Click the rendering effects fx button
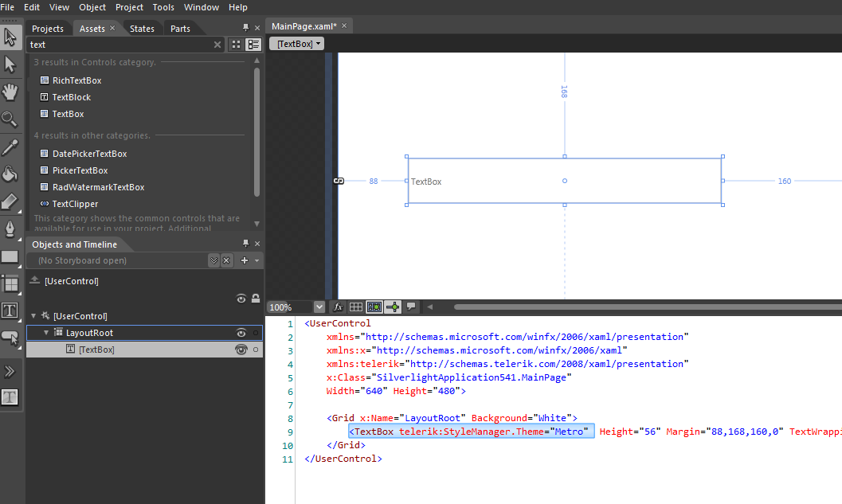842x504 pixels. 338,307
